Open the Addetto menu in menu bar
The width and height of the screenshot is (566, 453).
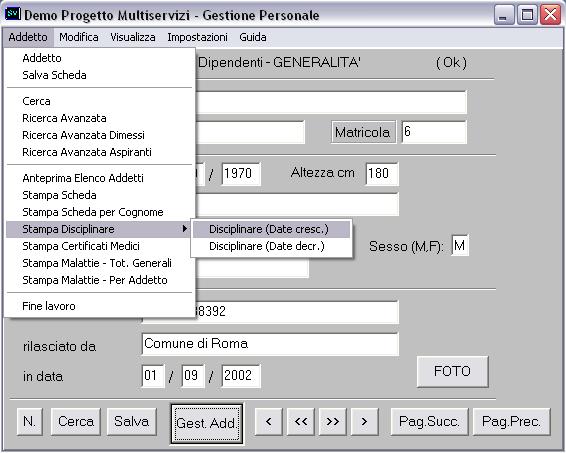pos(28,37)
